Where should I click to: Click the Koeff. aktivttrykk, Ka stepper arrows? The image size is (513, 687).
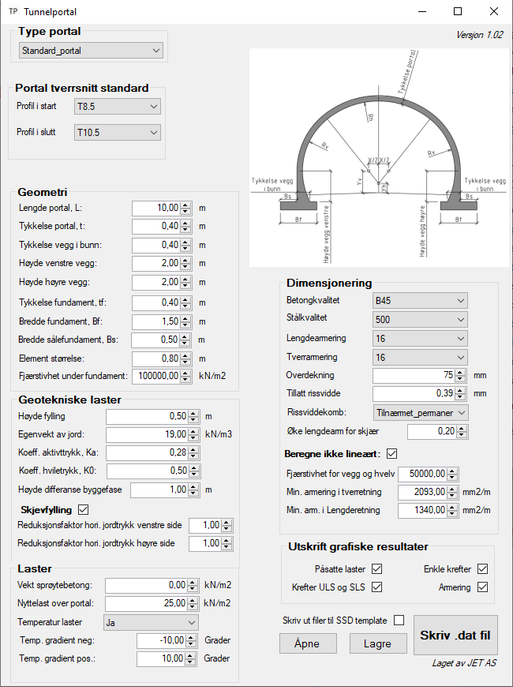point(193,453)
